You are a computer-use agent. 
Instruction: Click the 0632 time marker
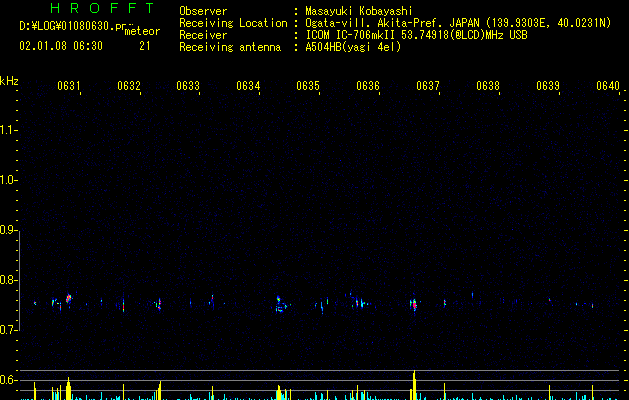[129, 85]
